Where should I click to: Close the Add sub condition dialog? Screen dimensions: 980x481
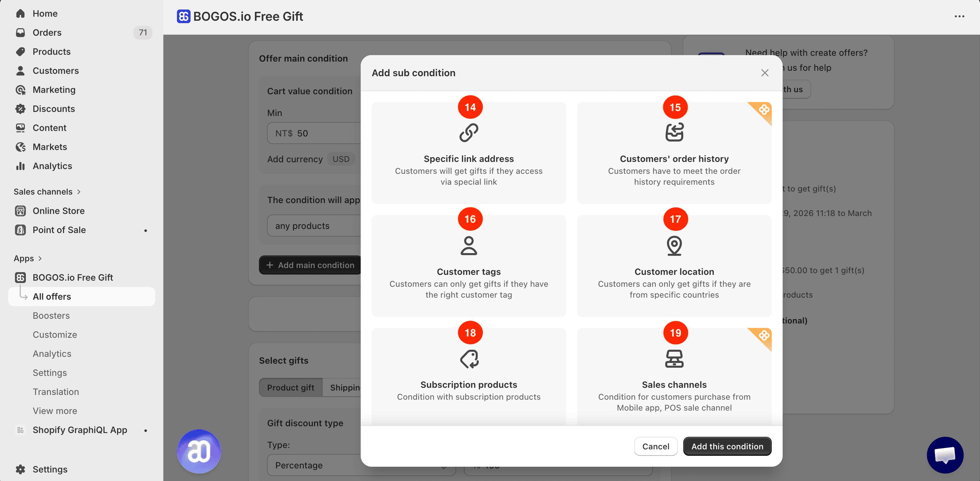click(765, 72)
